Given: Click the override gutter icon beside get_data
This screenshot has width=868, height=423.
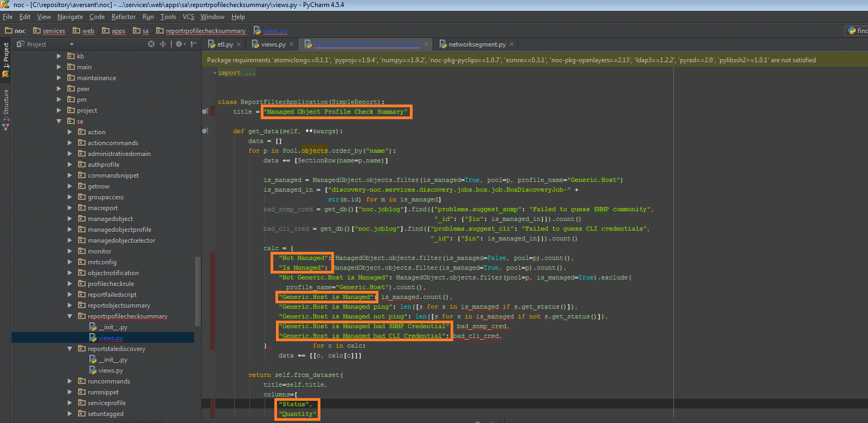Looking at the screenshot, I should [x=205, y=131].
